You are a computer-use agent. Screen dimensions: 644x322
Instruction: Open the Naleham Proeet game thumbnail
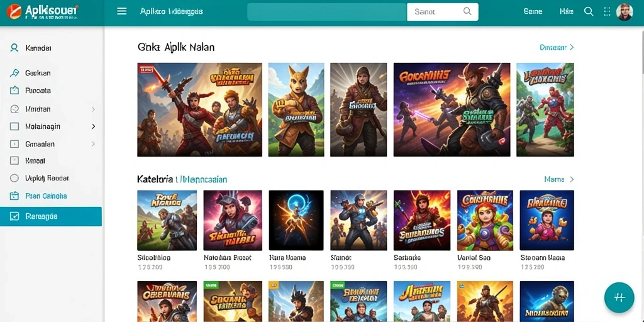click(x=233, y=220)
